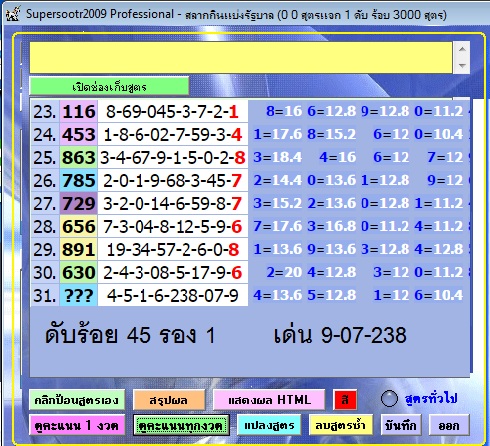Click score 4=13.6 in row 31
The width and height of the screenshot is (490, 446).
278,295
